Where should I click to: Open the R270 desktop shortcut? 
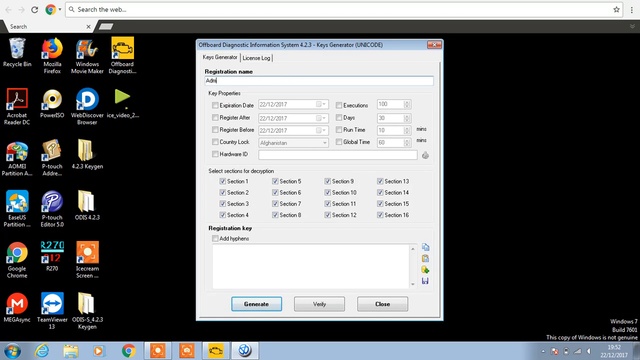click(52, 257)
